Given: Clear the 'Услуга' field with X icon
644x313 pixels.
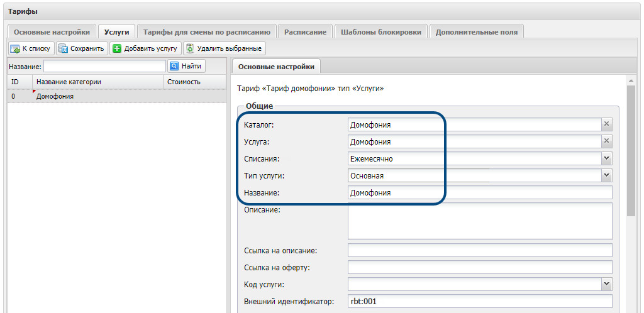Looking at the screenshot, I should coord(606,141).
